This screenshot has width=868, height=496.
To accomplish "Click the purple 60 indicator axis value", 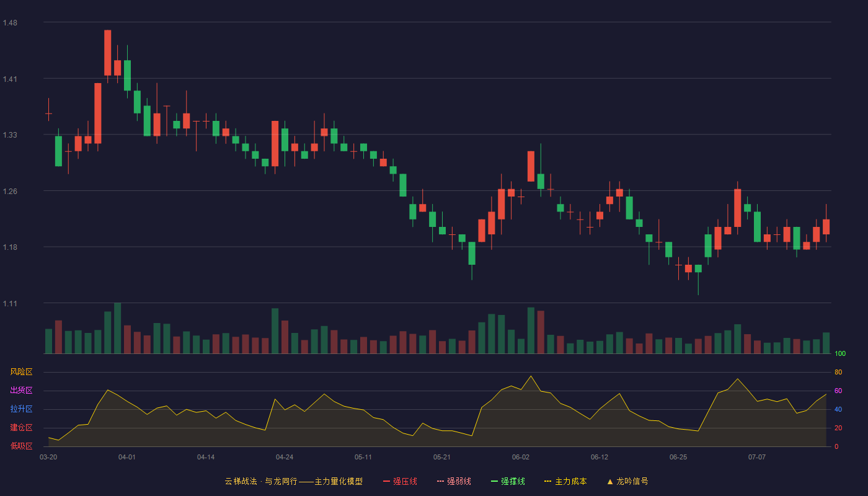I will pyautogui.click(x=838, y=391).
